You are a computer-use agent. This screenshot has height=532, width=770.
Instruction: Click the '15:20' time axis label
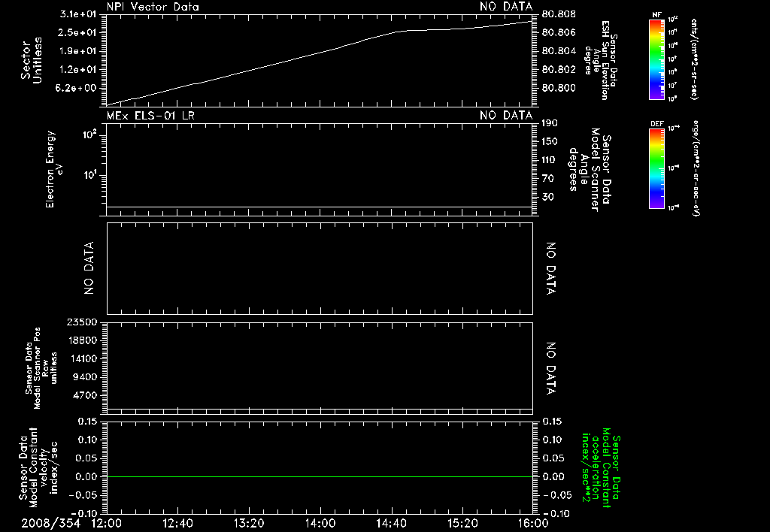click(462, 524)
